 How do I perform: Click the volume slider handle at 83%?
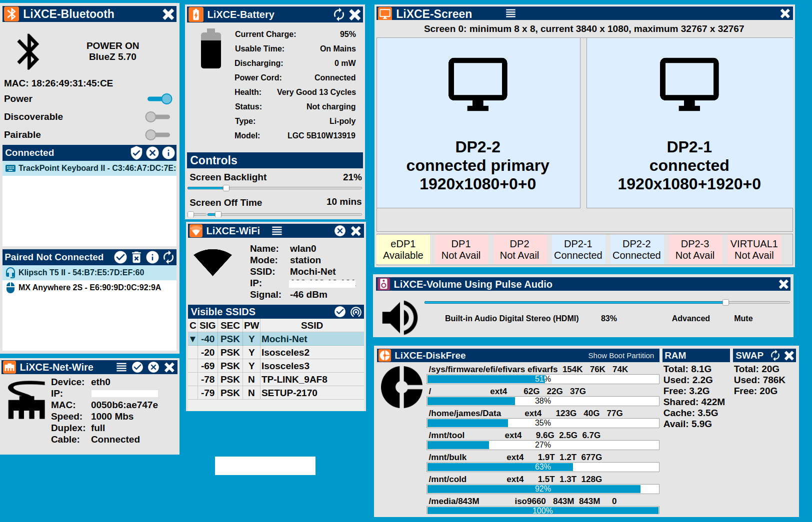725,303
